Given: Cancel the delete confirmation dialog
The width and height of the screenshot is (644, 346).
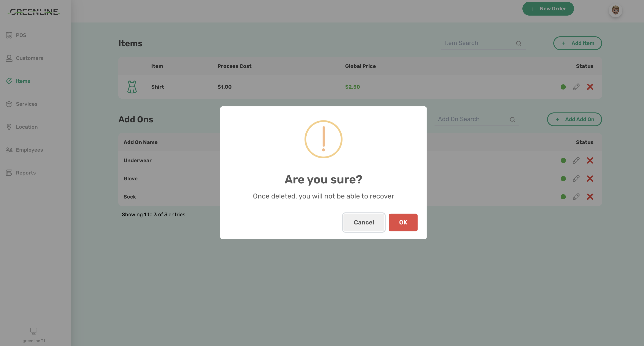Looking at the screenshot, I should (363, 222).
